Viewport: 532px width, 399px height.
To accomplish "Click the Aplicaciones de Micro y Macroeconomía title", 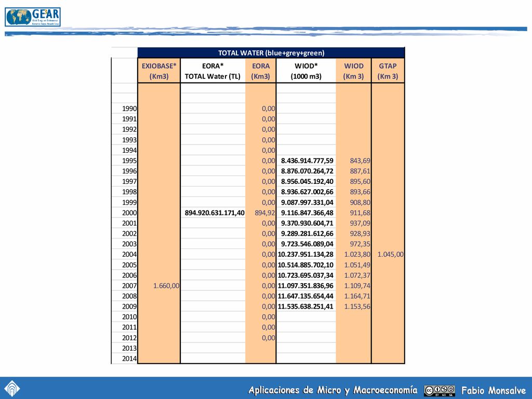I will 333,390.
